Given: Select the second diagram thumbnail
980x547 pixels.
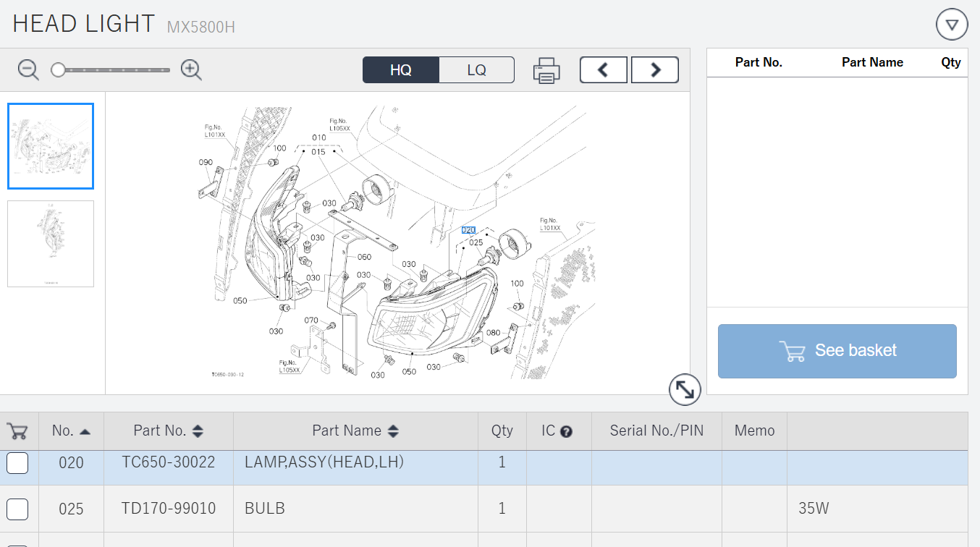Looking at the screenshot, I should pyautogui.click(x=51, y=244).
